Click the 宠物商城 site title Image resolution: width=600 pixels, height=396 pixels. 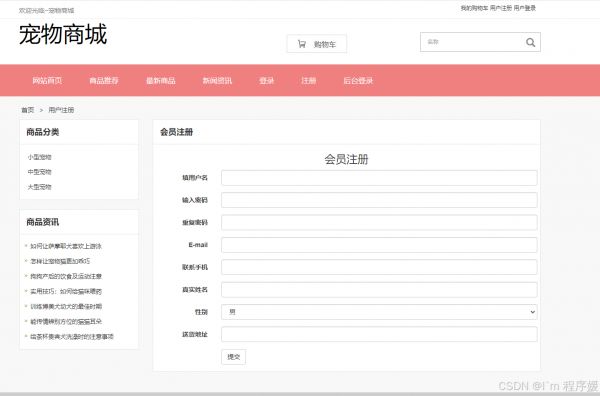63,34
